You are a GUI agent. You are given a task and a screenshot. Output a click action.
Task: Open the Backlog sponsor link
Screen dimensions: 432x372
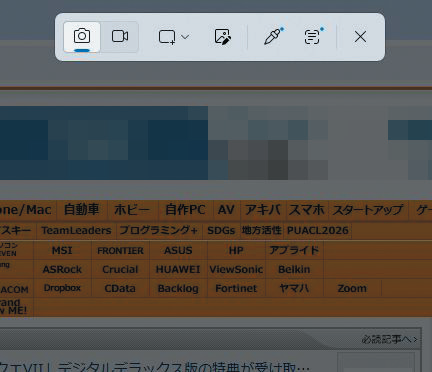[x=178, y=288]
